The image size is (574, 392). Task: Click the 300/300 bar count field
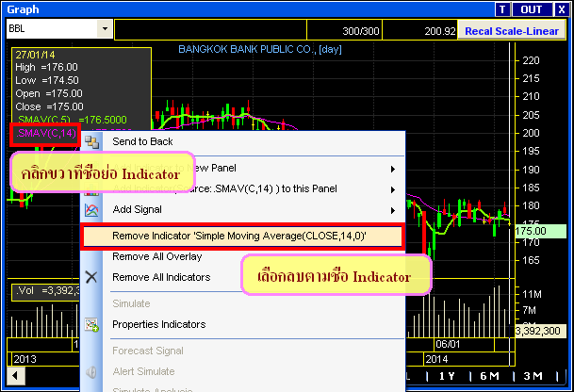point(344,30)
